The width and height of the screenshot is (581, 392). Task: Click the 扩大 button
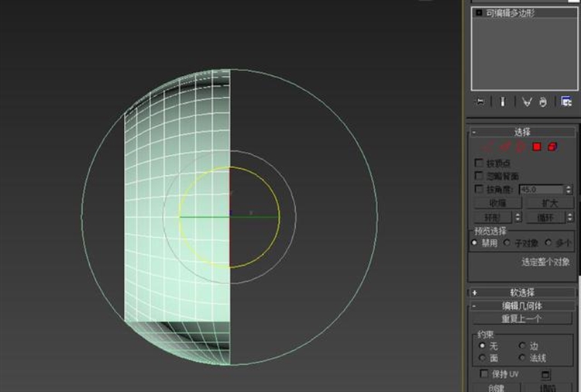click(550, 203)
